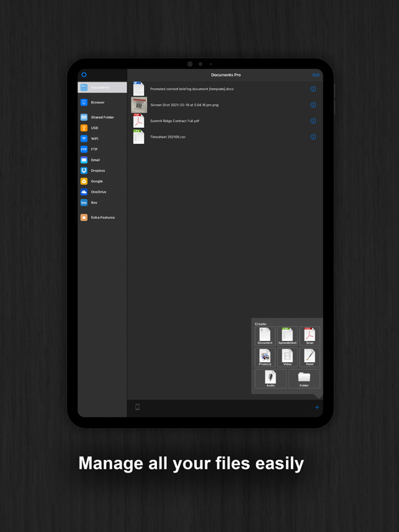Choose Photo(s) in the Create panel
The image size is (399, 532).
click(x=265, y=357)
